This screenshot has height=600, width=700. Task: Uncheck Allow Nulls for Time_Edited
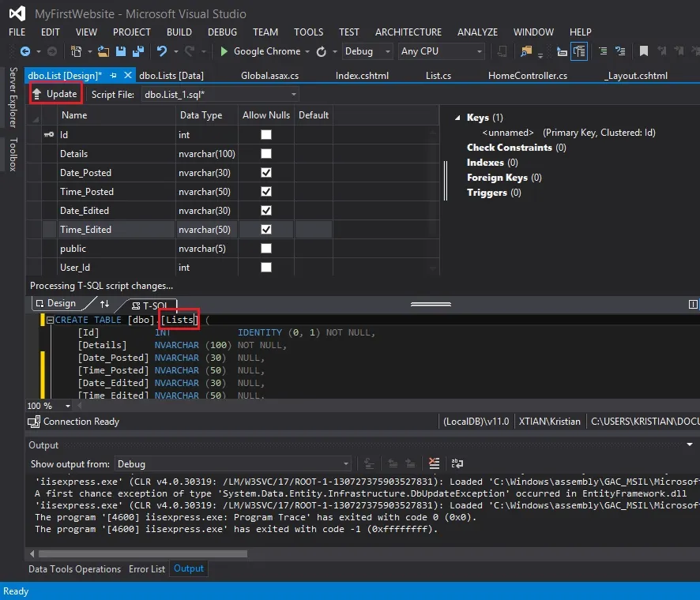[x=266, y=229]
